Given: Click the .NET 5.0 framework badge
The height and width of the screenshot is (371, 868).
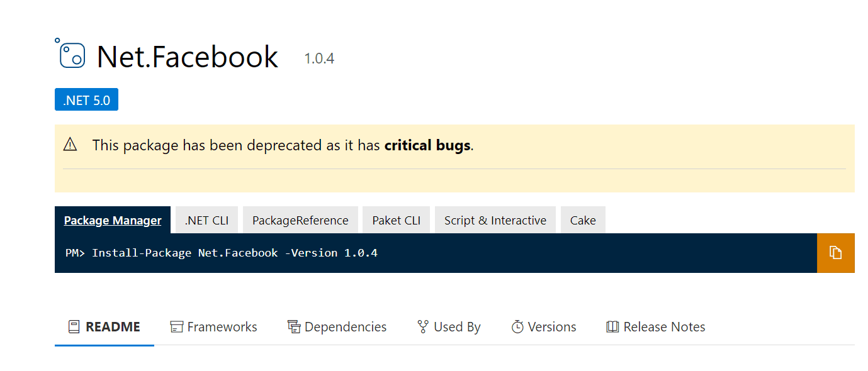Looking at the screenshot, I should click(86, 100).
